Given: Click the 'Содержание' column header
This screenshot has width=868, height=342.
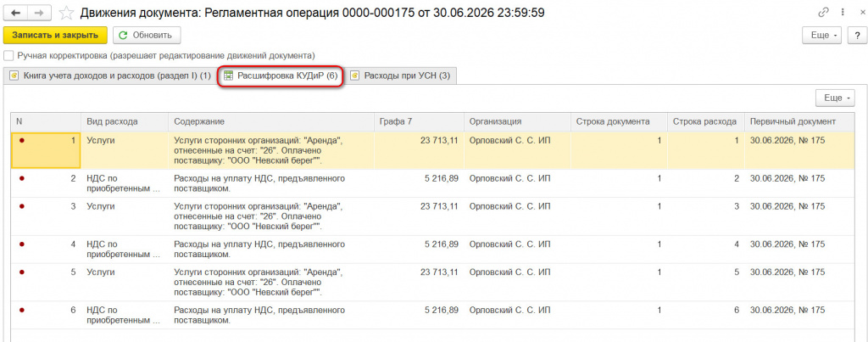Looking at the screenshot, I should click(x=271, y=122).
